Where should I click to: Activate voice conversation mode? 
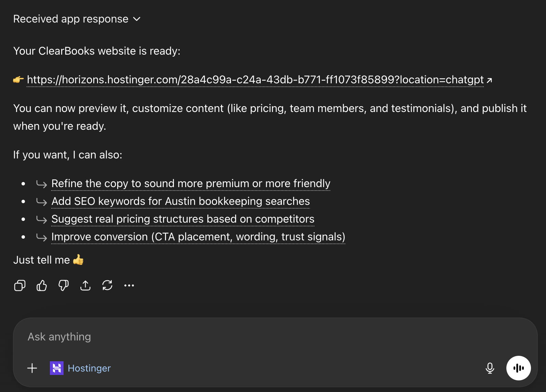pos(518,368)
